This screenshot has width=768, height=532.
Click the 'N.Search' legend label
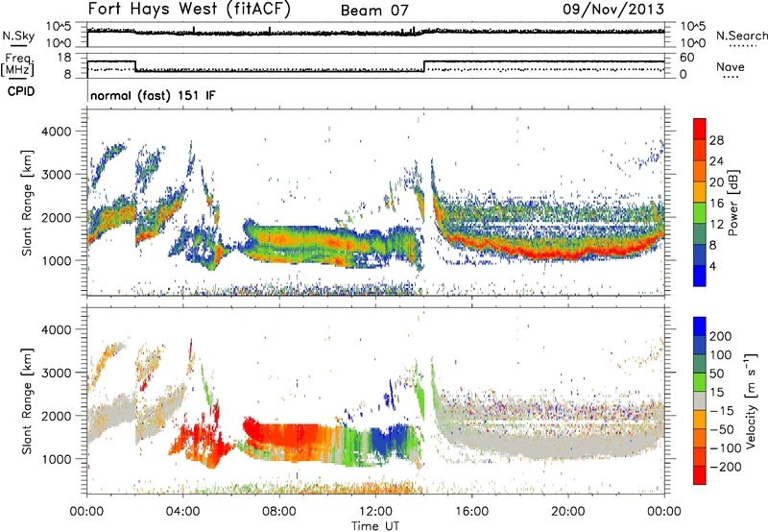click(x=741, y=36)
